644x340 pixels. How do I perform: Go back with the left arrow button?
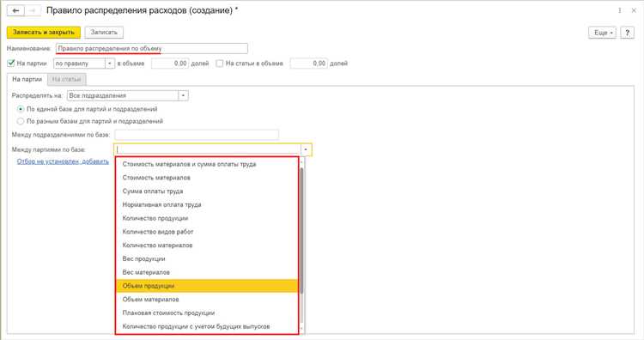(15, 10)
